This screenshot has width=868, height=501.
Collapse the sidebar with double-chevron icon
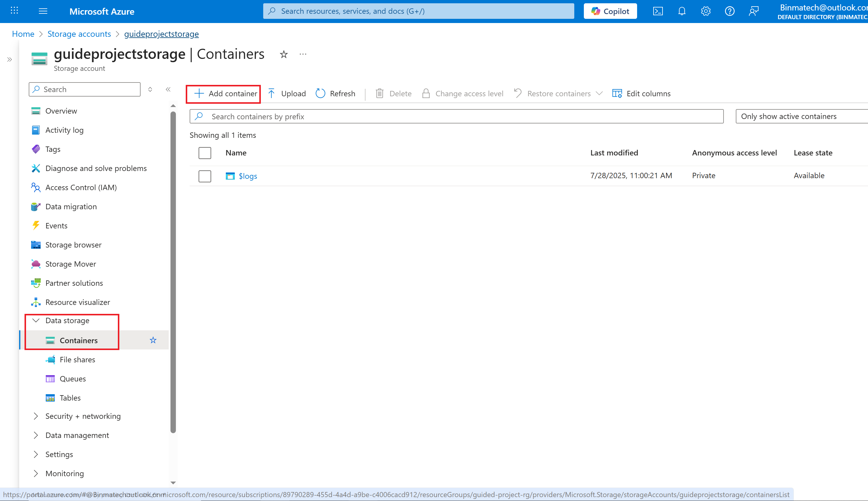[x=168, y=89]
